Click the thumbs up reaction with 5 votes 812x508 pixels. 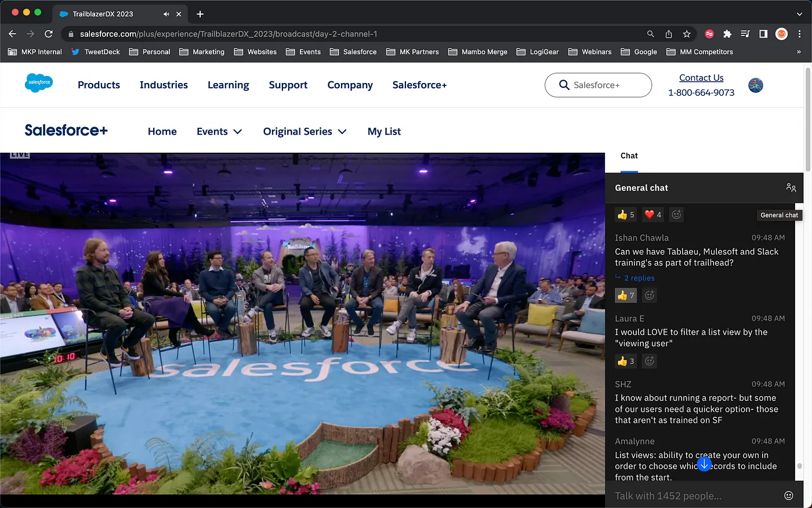pos(626,215)
